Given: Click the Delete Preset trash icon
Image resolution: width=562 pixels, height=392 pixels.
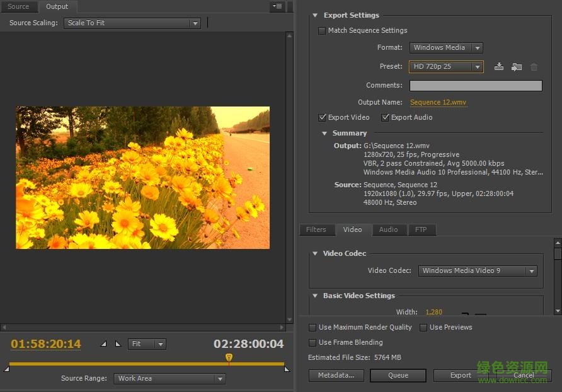Looking at the screenshot, I should coord(534,67).
